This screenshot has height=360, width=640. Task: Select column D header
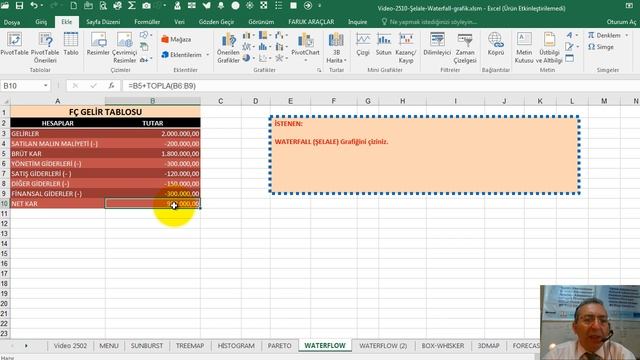(256, 101)
